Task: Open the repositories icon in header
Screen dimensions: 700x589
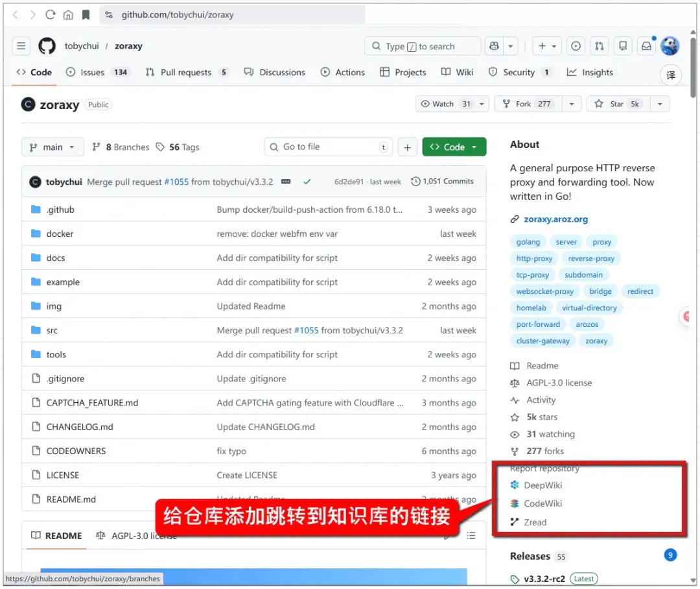Action: click(623, 46)
